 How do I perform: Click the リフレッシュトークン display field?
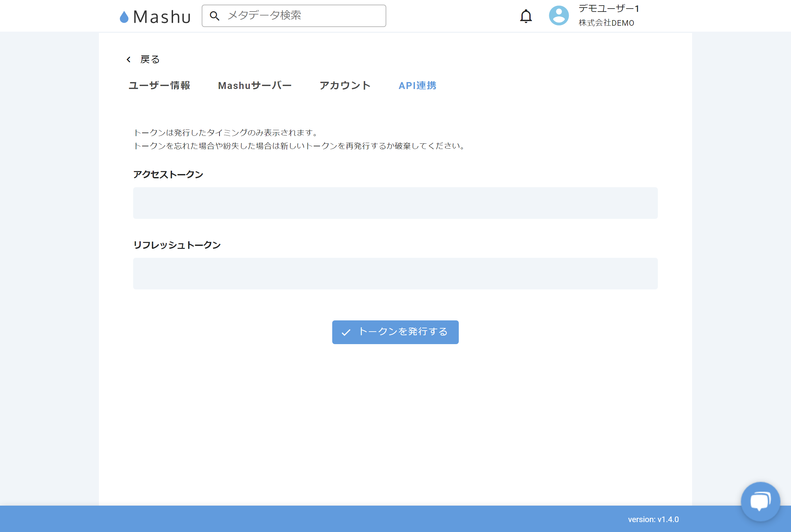[395, 274]
